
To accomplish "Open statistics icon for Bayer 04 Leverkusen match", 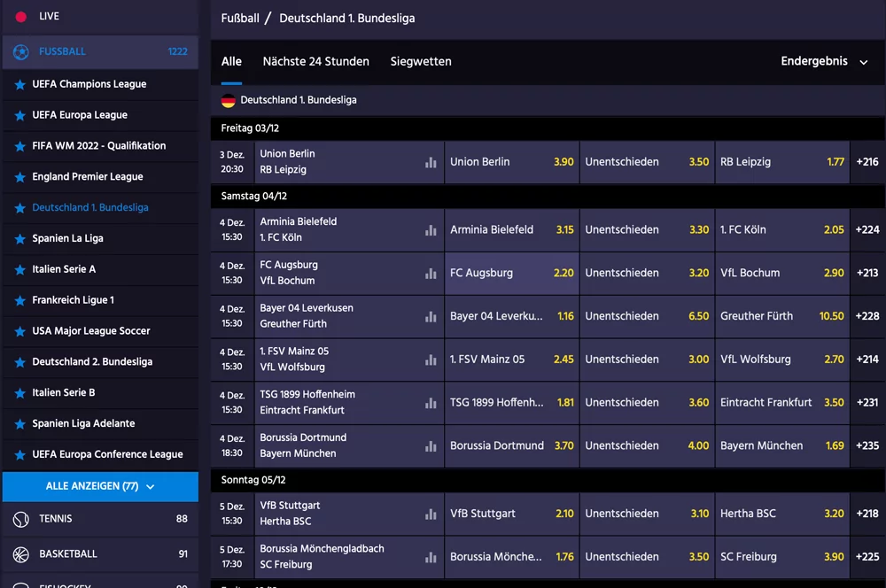I will [431, 317].
